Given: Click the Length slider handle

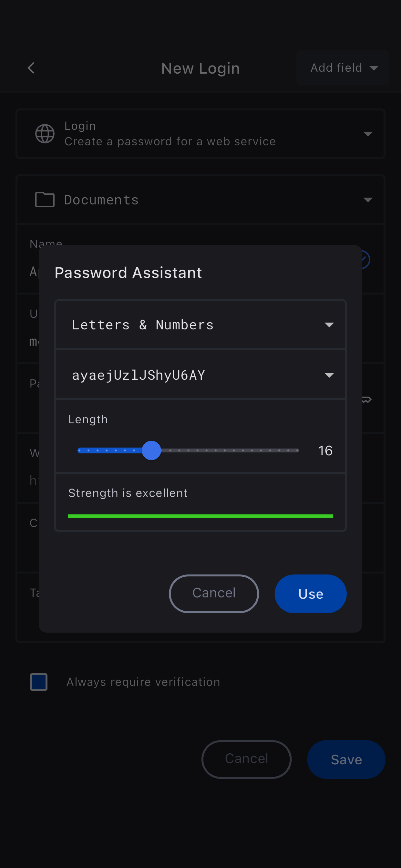Looking at the screenshot, I should click(x=151, y=450).
